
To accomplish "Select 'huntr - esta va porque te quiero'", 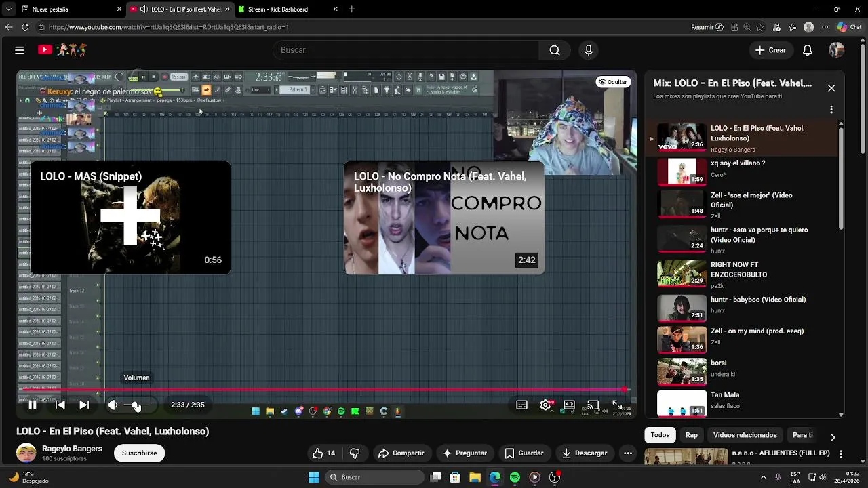I will [743, 239].
